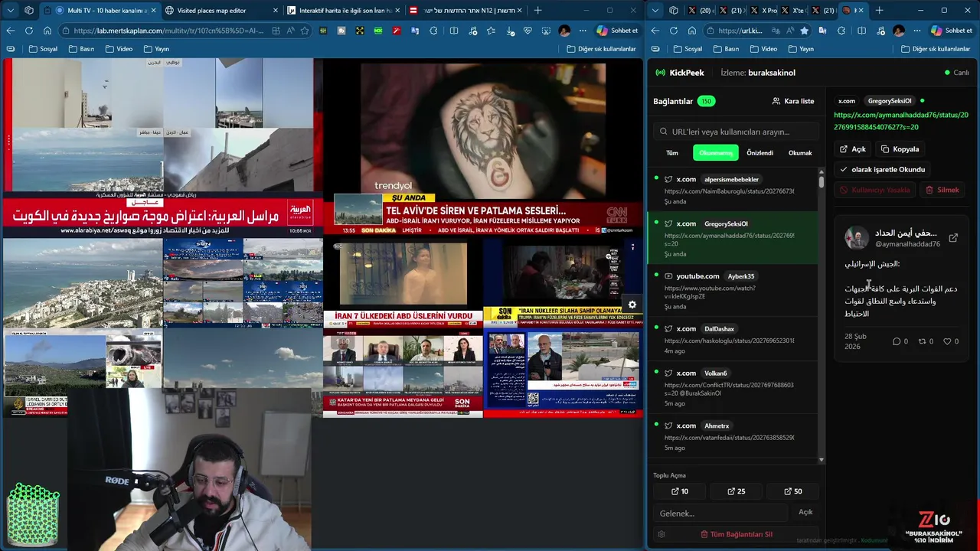Image resolution: width=980 pixels, height=551 pixels.
Task: Click the retweet icon on the tweet
Action: coord(923,341)
